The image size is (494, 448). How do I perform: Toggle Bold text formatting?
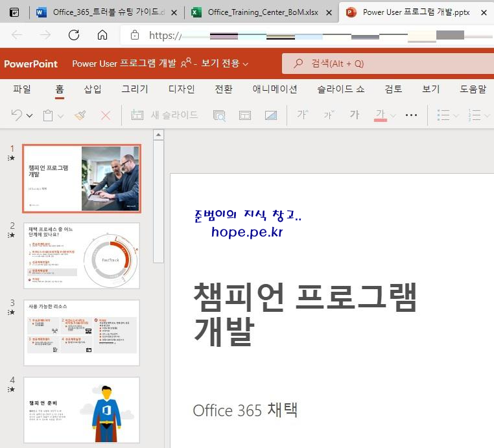pos(355,115)
